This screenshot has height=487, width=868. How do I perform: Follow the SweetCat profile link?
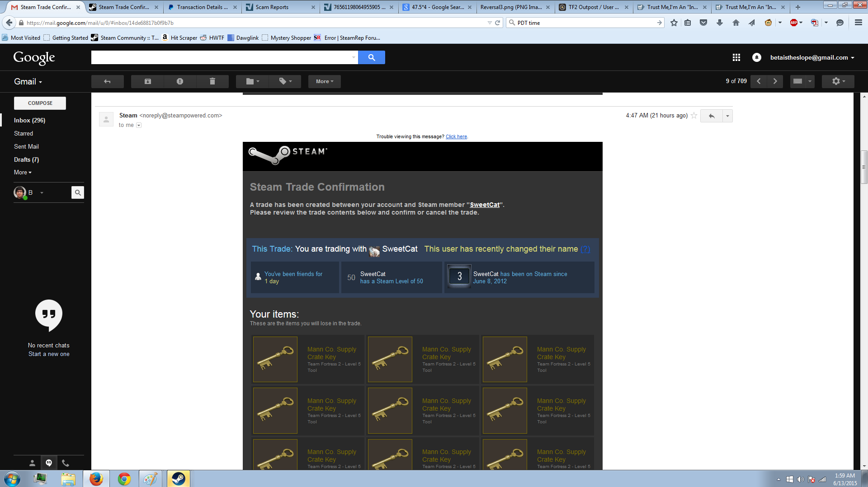pos(485,205)
